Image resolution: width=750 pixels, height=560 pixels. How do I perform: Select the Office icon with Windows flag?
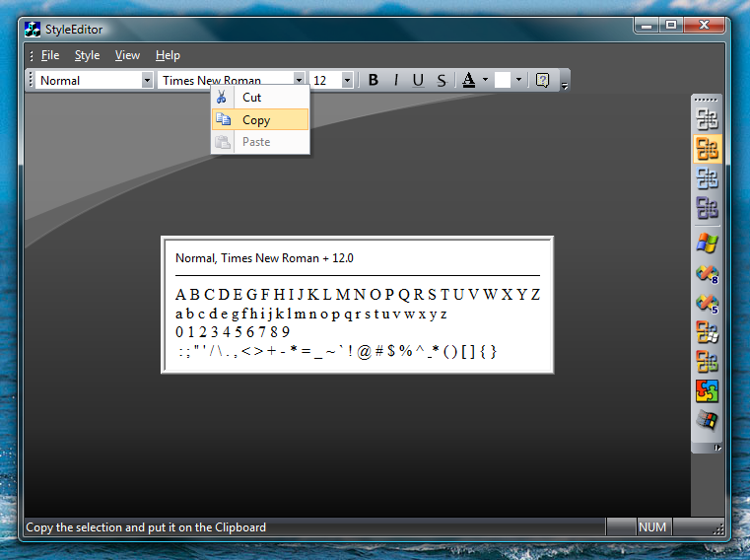click(x=707, y=332)
